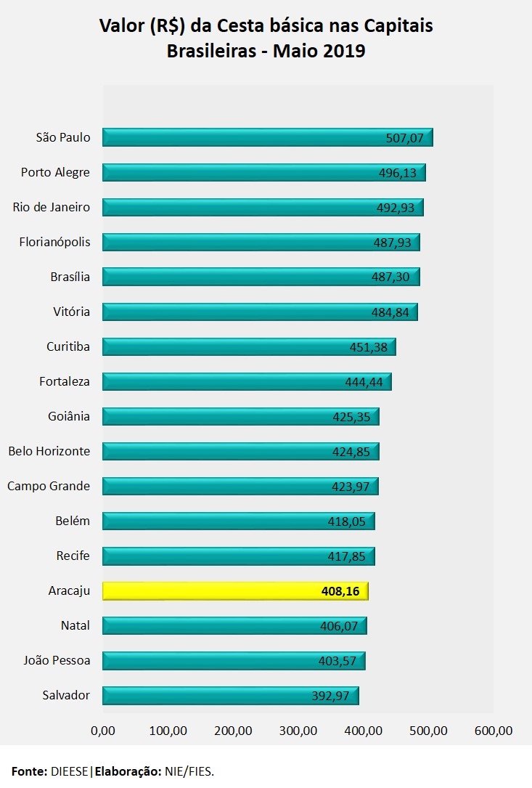Viewport: 532px width, 788px height.
Task: Click the 423,97 value on Campo Grande bar
Action: [351, 487]
